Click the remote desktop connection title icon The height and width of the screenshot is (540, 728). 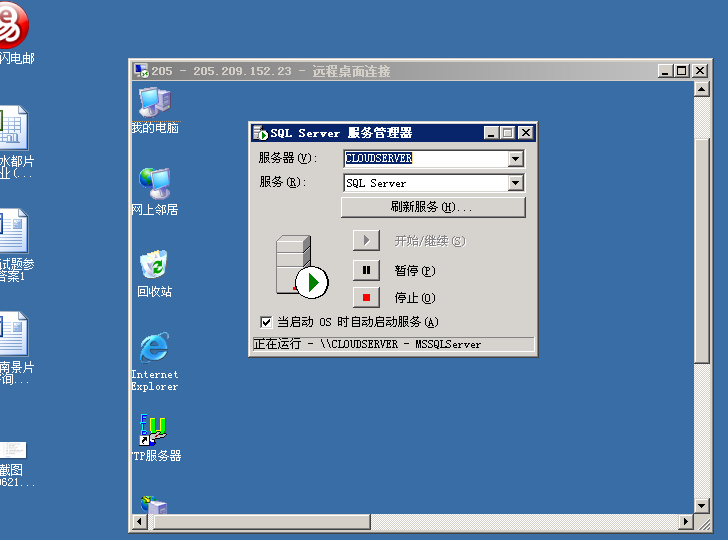coord(141,71)
